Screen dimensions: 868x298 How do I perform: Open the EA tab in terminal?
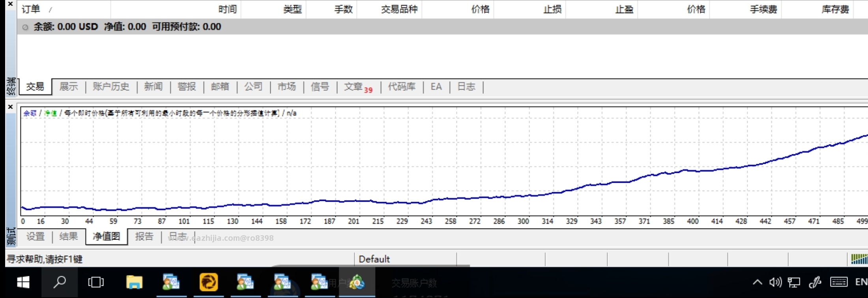pyautogui.click(x=436, y=86)
